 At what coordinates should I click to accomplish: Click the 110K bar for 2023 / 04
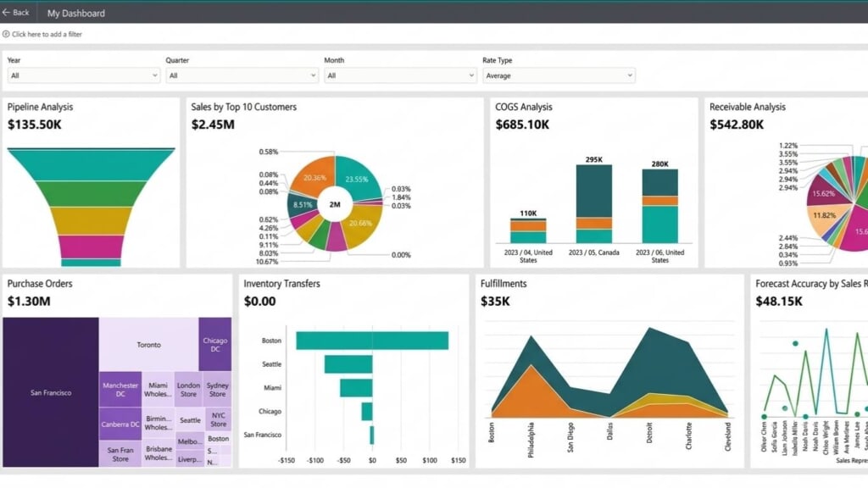(528, 230)
